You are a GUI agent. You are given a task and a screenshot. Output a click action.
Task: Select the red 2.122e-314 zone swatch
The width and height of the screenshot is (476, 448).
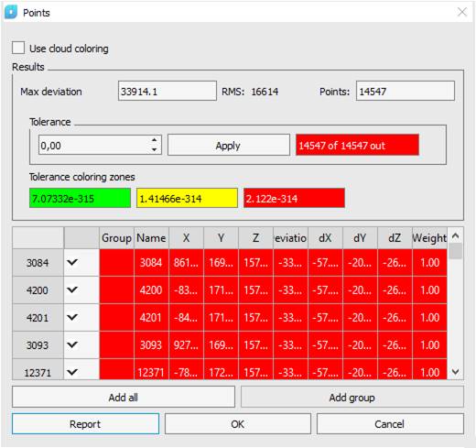[294, 198]
